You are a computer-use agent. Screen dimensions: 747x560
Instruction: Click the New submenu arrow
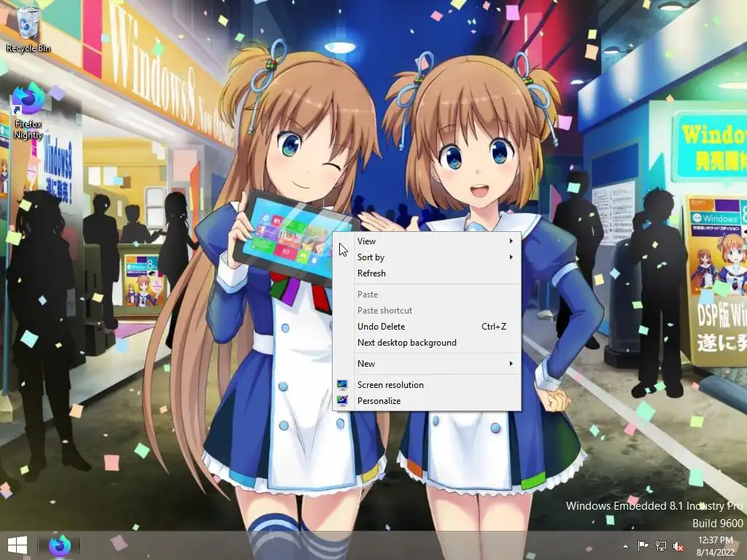[x=511, y=364]
